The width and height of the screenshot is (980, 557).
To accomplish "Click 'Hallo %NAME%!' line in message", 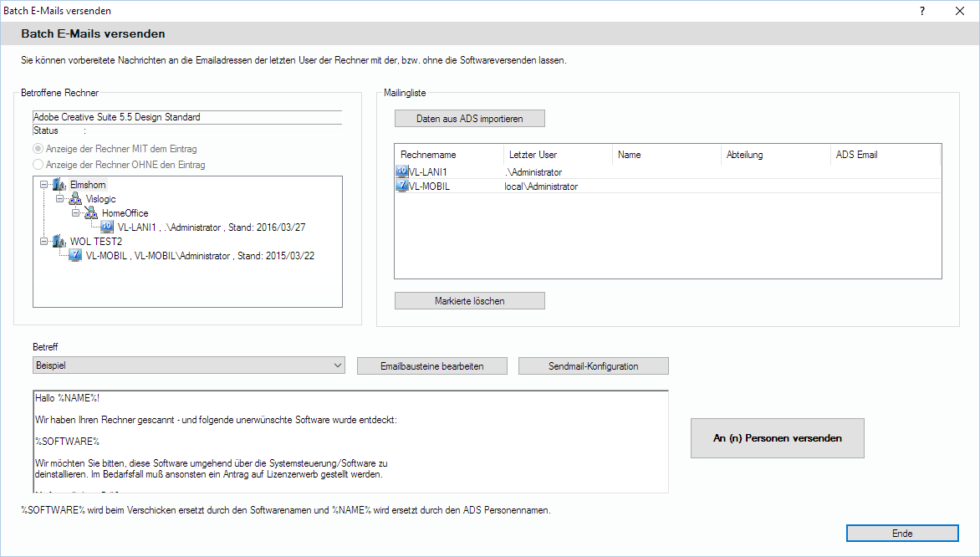I will tap(68, 397).
